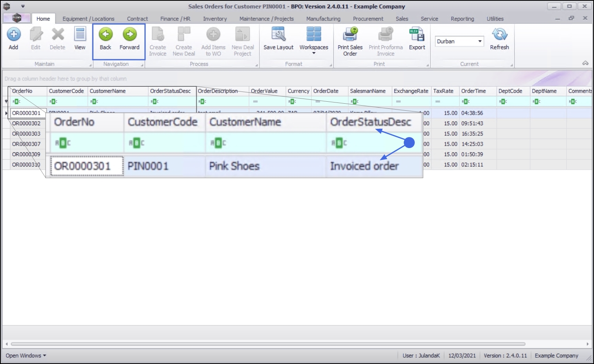Sort by the SalesmanName column header
This screenshot has width=594, height=364.
[x=370, y=91]
